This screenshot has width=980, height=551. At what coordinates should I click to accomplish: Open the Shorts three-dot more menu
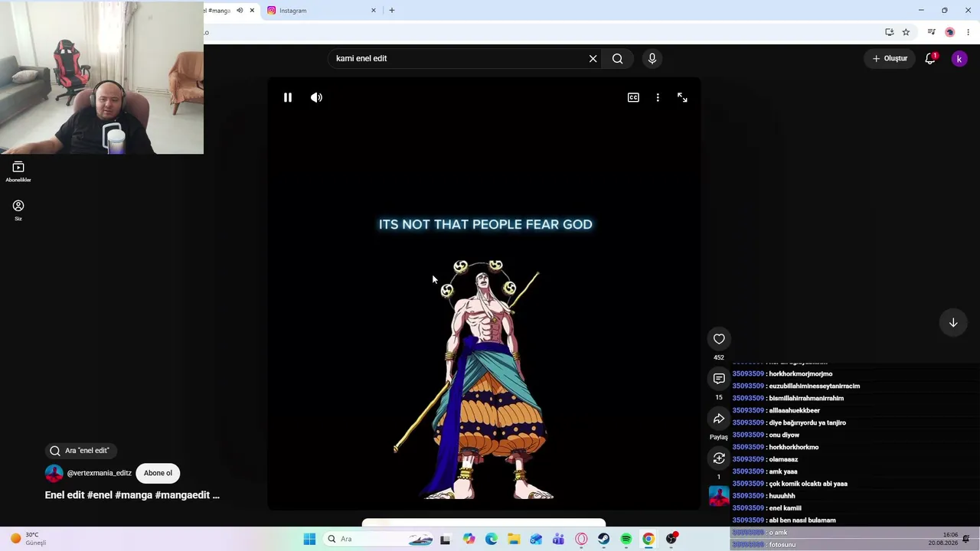pos(658,98)
